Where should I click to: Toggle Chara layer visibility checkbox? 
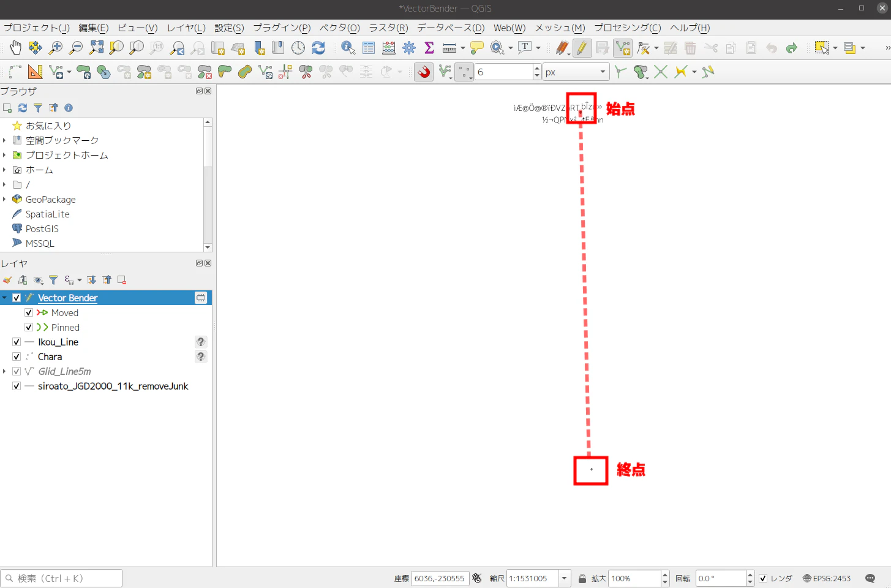(x=17, y=356)
